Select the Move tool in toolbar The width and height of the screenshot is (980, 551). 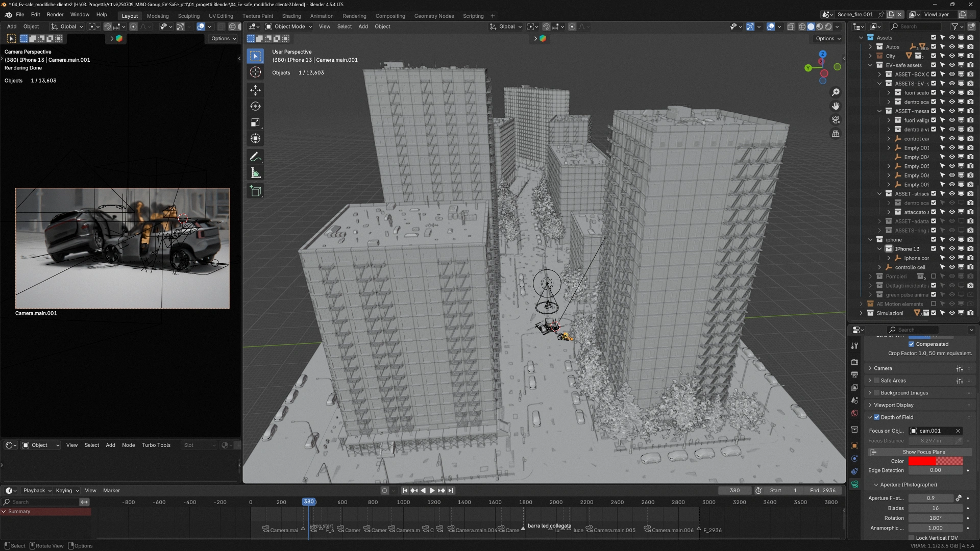click(256, 90)
